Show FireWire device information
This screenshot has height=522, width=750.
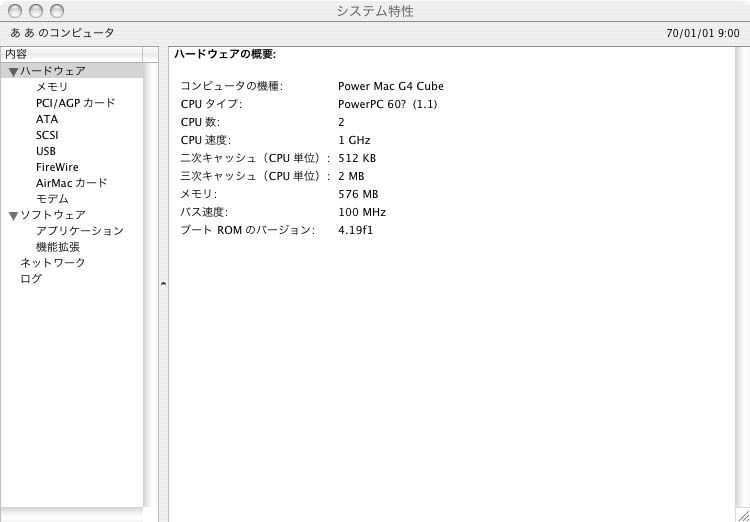click(x=57, y=167)
